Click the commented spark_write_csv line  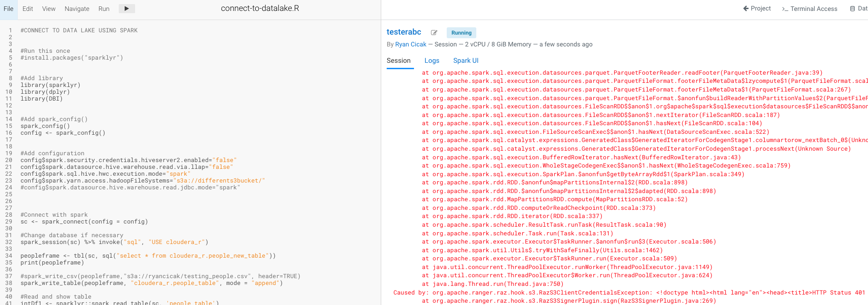[161, 276]
